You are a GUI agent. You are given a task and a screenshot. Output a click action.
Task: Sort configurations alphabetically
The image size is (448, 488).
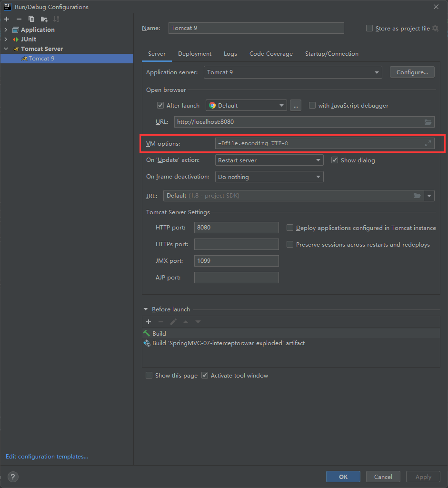(x=56, y=19)
